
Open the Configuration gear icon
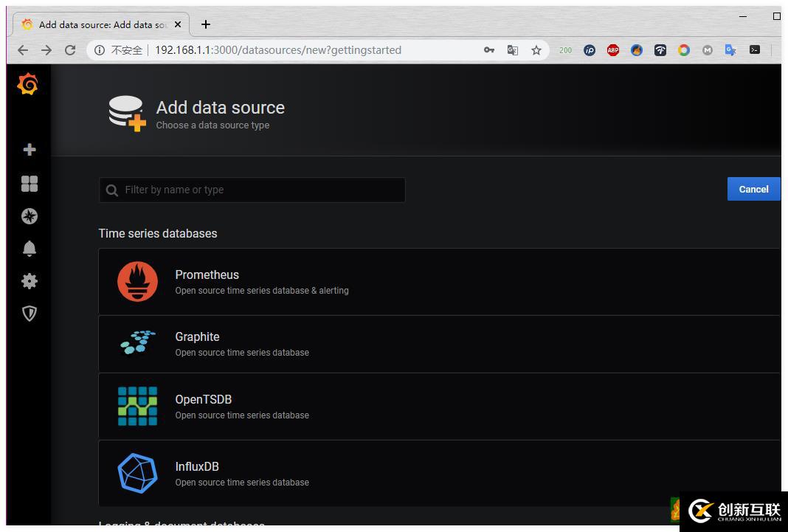30,281
